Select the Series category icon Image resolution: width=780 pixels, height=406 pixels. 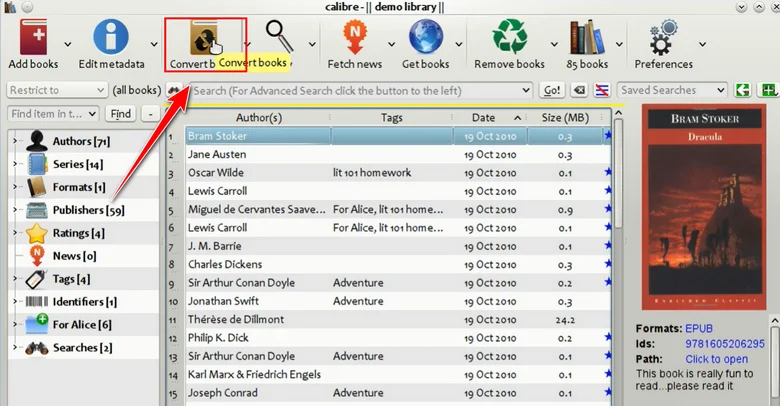tap(37, 164)
